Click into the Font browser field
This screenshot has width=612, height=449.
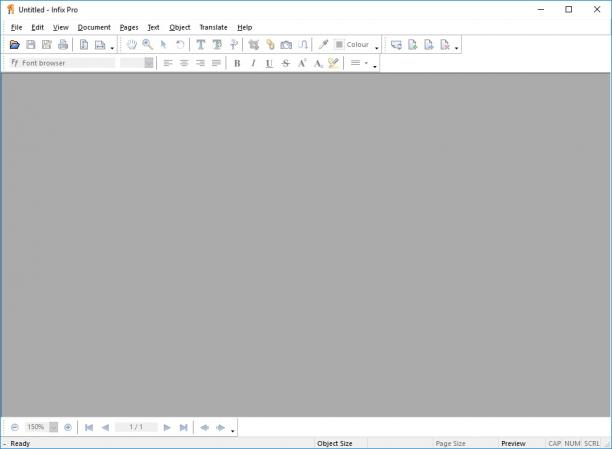click(x=62, y=63)
